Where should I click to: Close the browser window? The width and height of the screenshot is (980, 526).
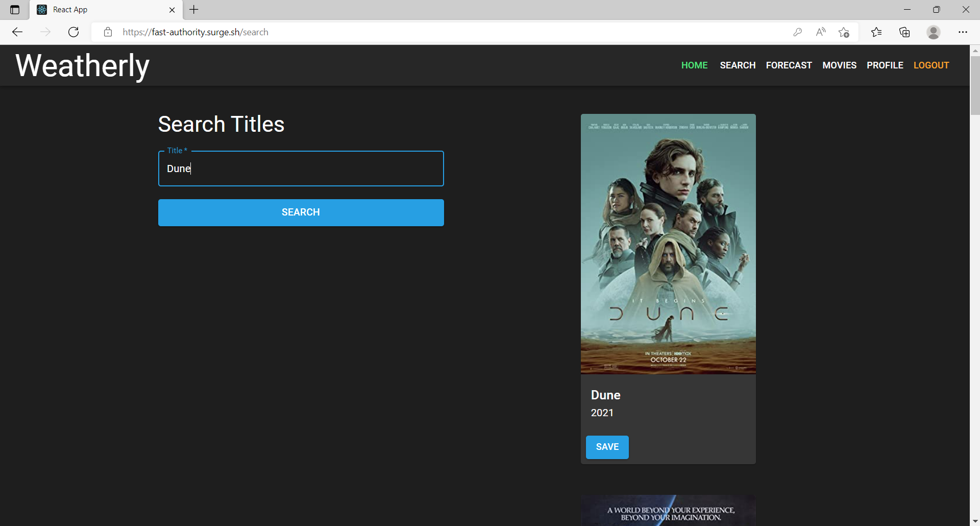coord(966,10)
